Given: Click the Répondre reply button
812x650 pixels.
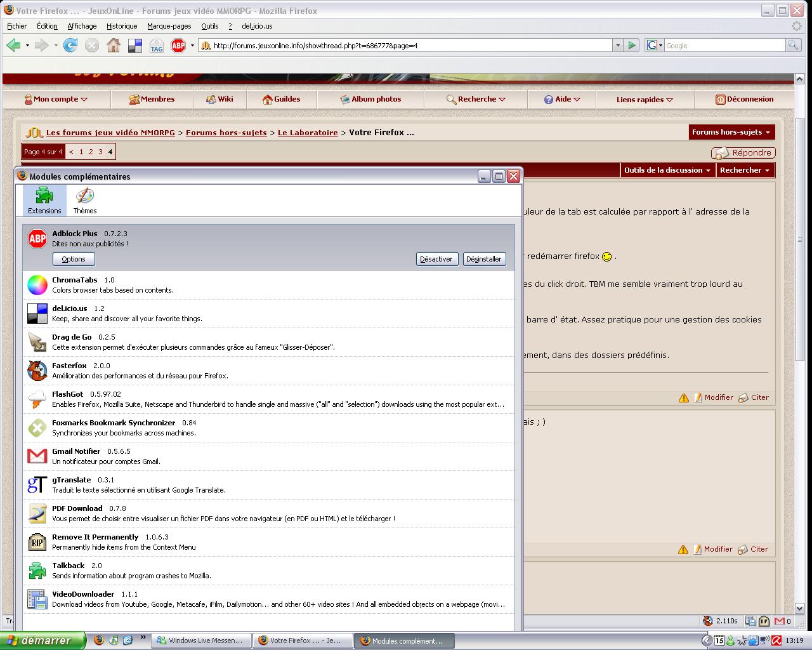Looking at the screenshot, I should pyautogui.click(x=743, y=152).
